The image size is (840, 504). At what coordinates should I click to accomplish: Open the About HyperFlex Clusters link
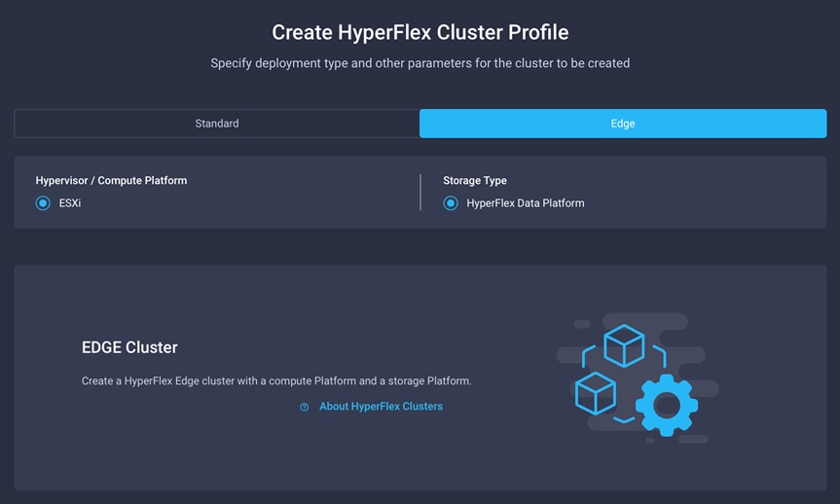[x=381, y=407]
